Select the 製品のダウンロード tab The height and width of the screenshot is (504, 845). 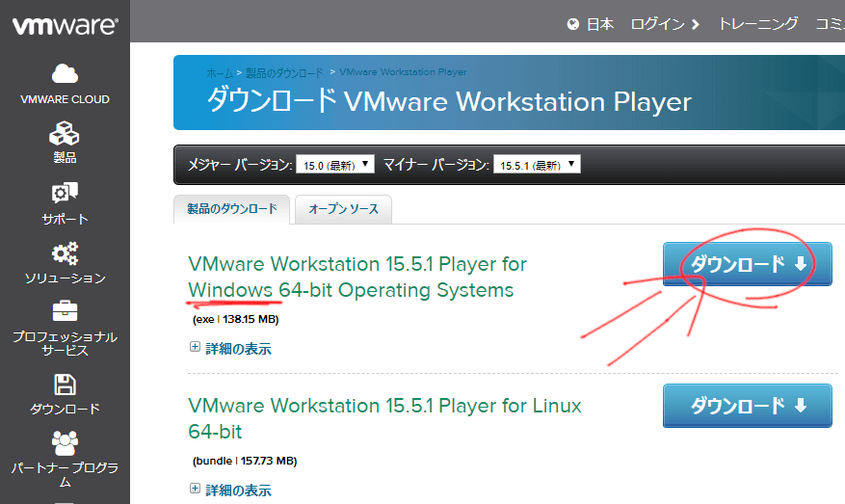[x=232, y=209]
